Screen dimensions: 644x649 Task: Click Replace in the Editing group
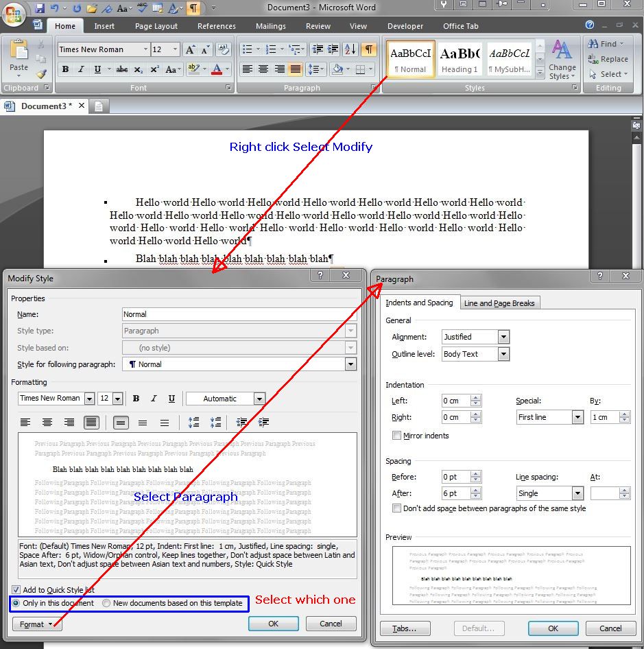coord(608,59)
